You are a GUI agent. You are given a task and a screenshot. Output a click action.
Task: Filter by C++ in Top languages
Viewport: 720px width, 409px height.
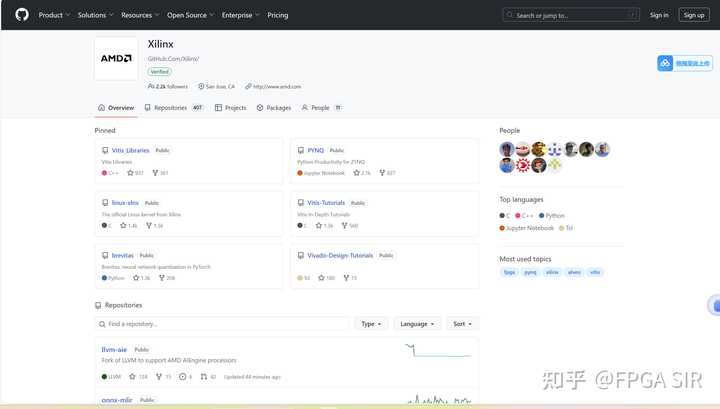524,215
